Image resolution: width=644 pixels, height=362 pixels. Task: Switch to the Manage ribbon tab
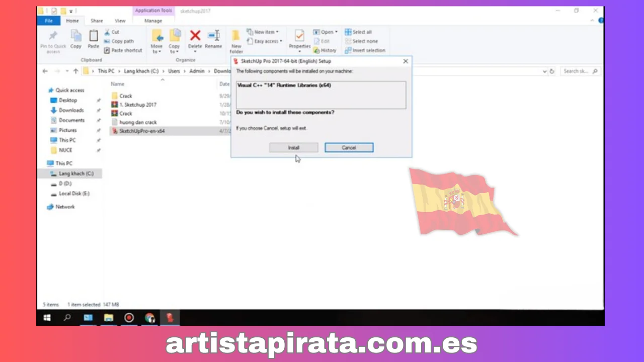(153, 21)
